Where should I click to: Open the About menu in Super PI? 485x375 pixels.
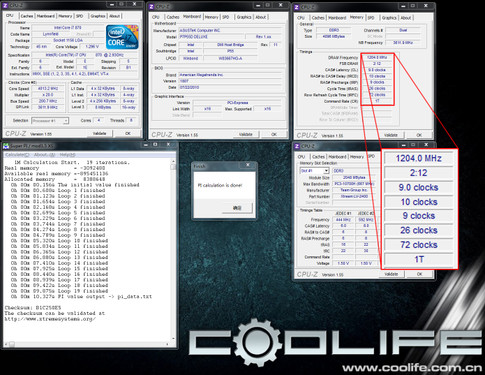coord(44,155)
